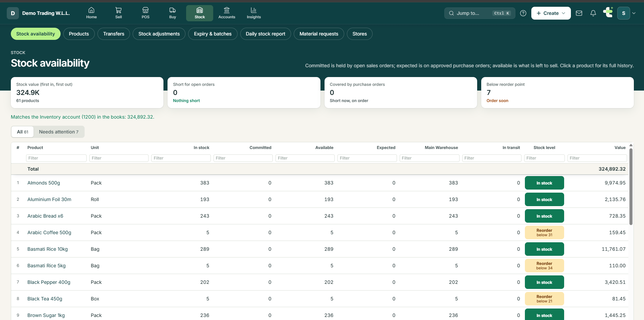The height and width of the screenshot is (320, 644).
Task: Open the Stock adjustments tab
Action: pyautogui.click(x=159, y=34)
